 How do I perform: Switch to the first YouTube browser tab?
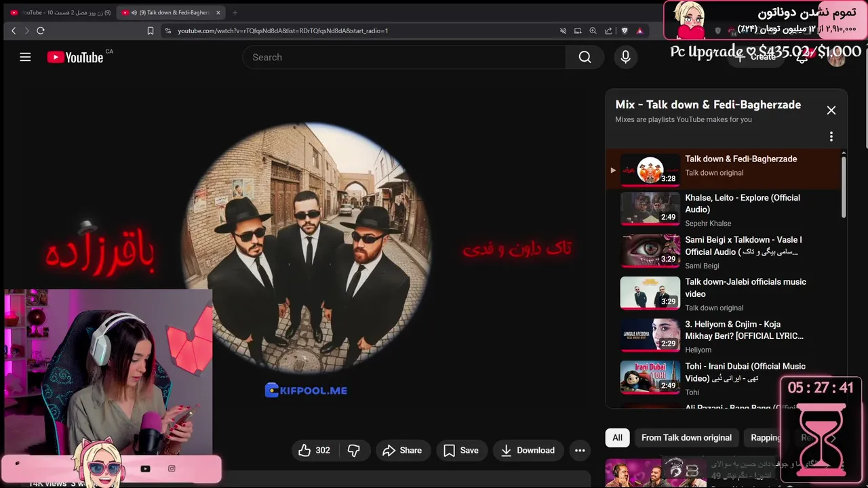coord(60,12)
